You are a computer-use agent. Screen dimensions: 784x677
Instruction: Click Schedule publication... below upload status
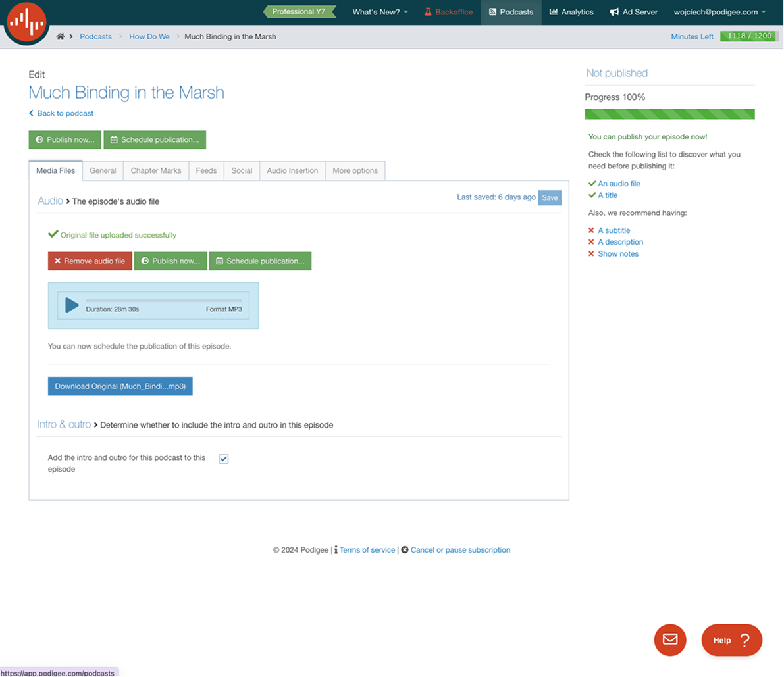[260, 261]
